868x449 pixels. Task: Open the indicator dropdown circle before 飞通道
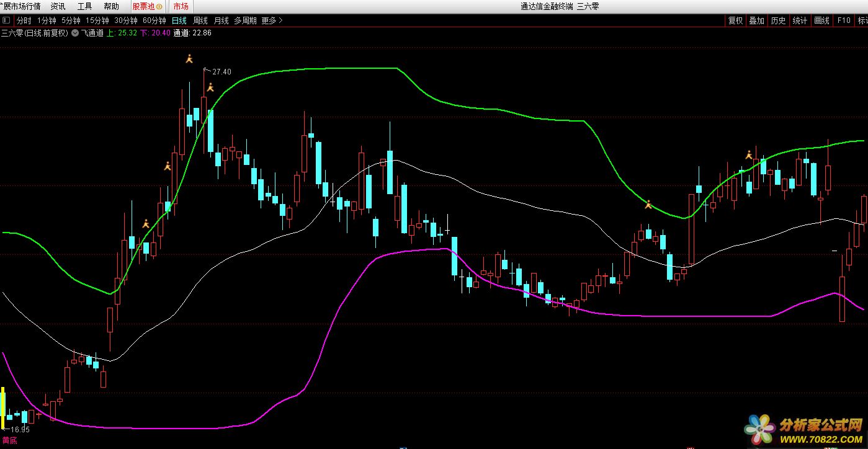pos(75,33)
